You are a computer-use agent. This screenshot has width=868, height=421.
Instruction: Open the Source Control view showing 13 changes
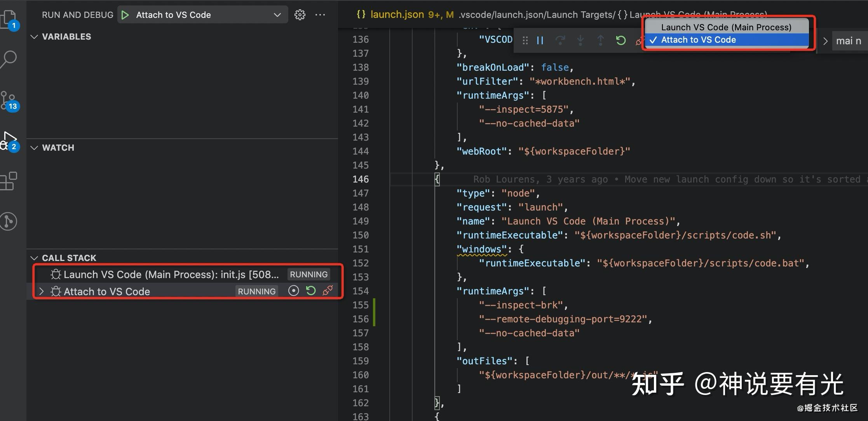pyautogui.click(x=9, y=100)
